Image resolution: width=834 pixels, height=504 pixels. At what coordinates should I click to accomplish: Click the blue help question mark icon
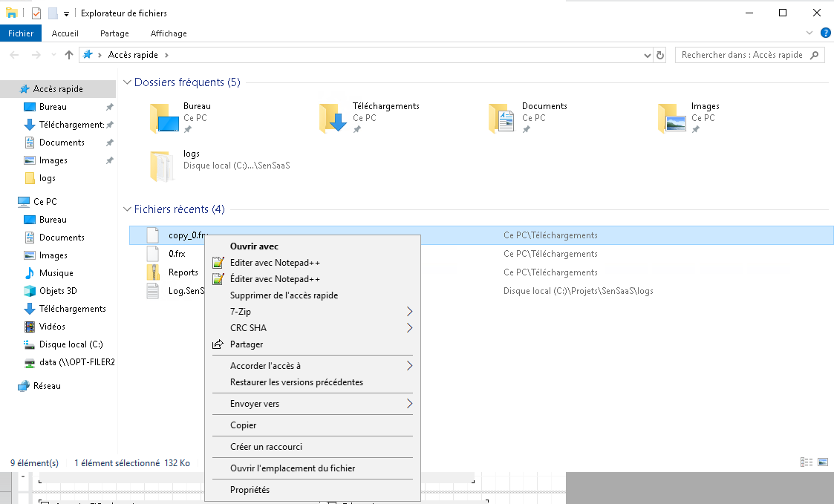pos(825,33)
